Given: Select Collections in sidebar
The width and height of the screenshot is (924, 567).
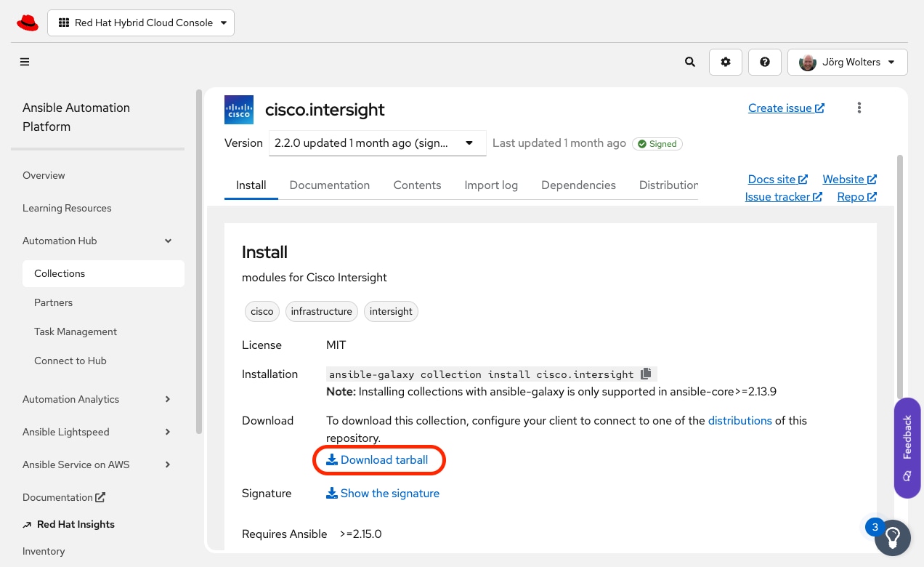Looking at the screenshot, I should point(103,273).
